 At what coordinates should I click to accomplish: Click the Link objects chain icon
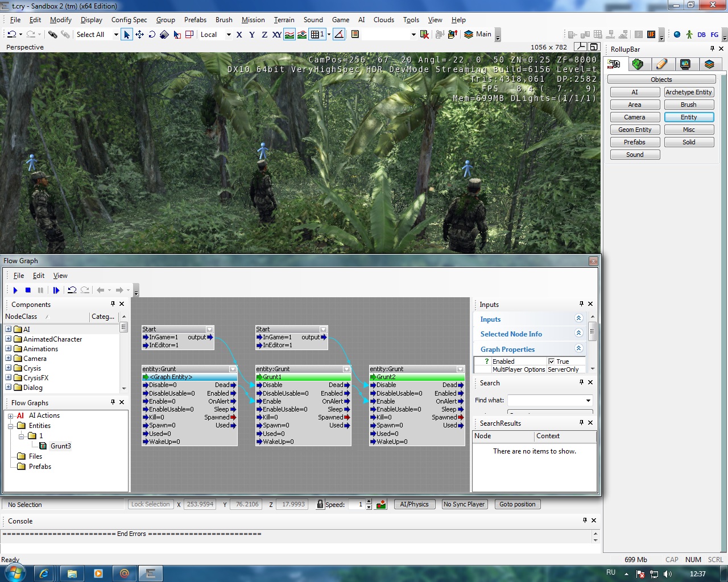coord(53,35)
